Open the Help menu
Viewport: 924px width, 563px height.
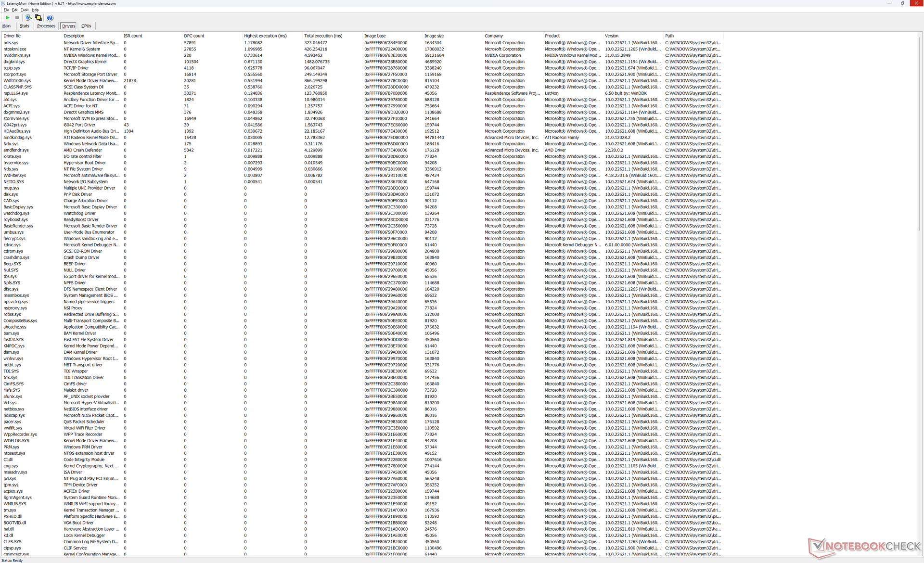click(x=35, y=10)
